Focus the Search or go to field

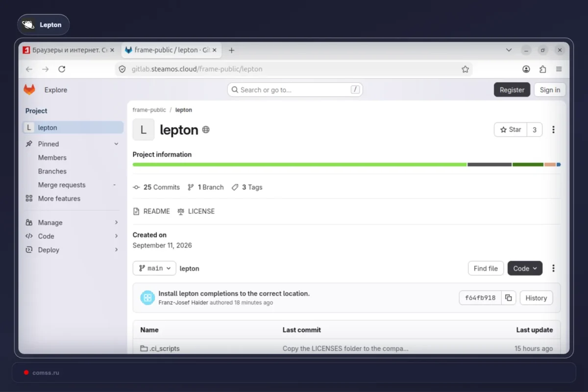295,90
